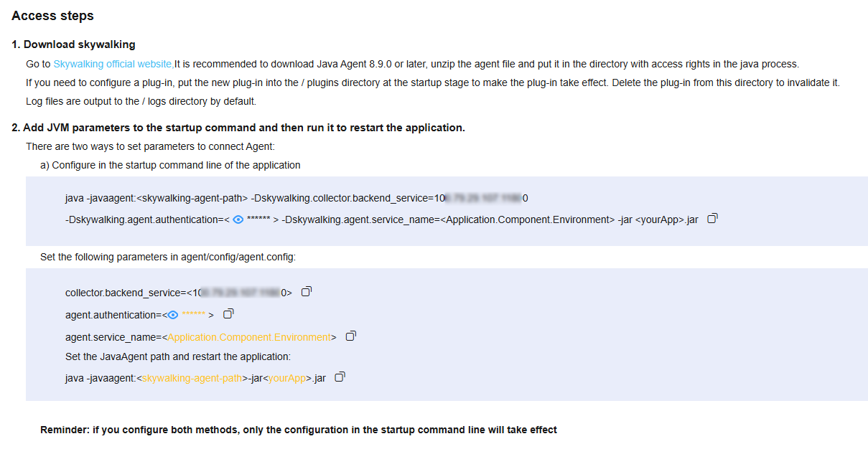Image resolution: width=868 pixels, height=449 pixels.
Task: Copy the agent.authentication config line
Action: [x=229, y=314]
